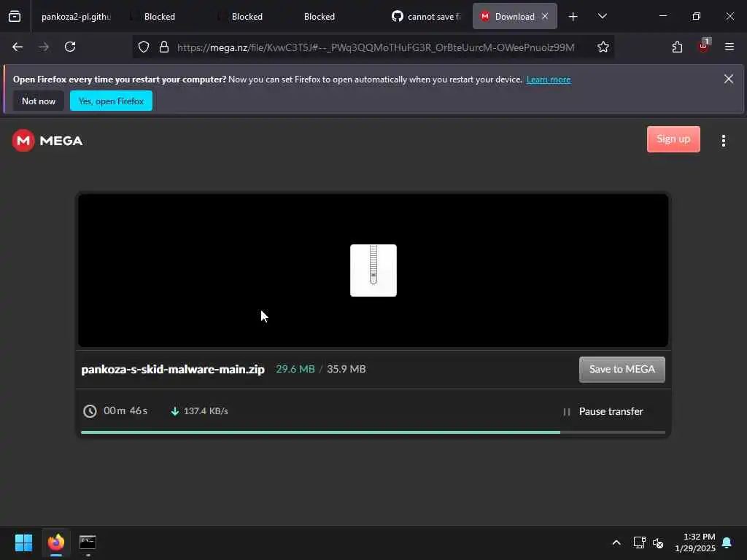Image resolution: width=747 pixels, height=560 pixels.
Task: Show site security padlock info
Action: click(x=164, y=47)
